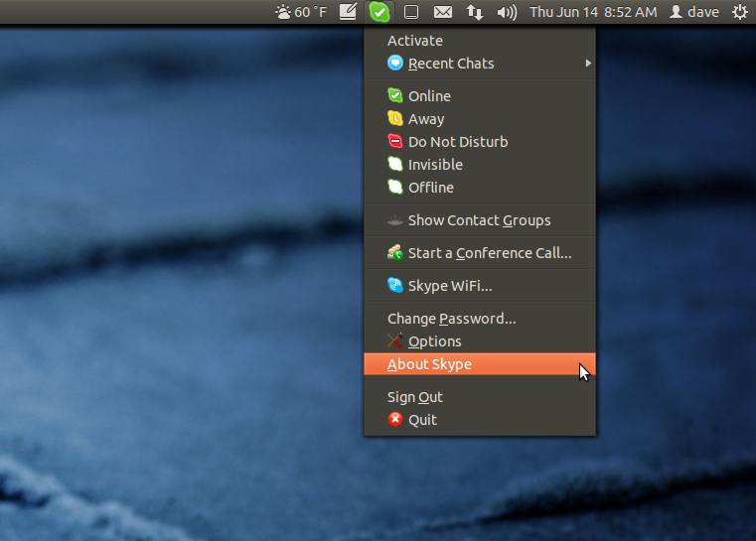The height and width of the screenshot is (541, 756).
Task: Click the highlighted About Skype item
Action: (x=480, y=364)
